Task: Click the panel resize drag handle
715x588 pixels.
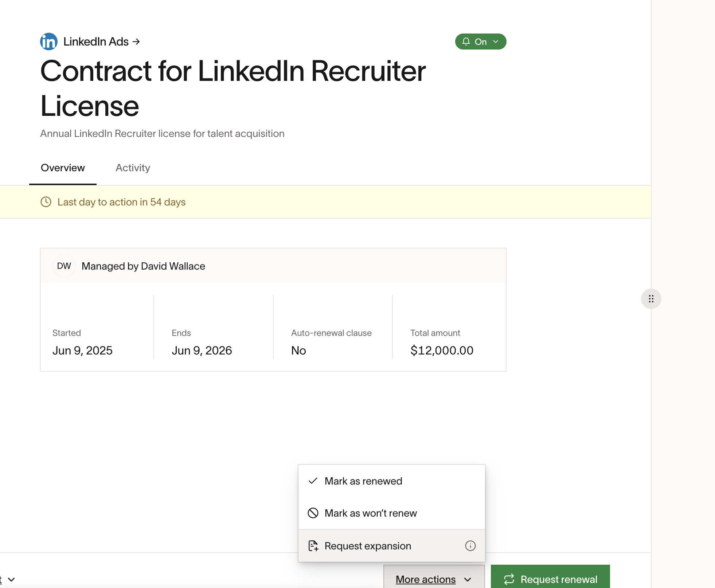Action: tap(651, 299)
